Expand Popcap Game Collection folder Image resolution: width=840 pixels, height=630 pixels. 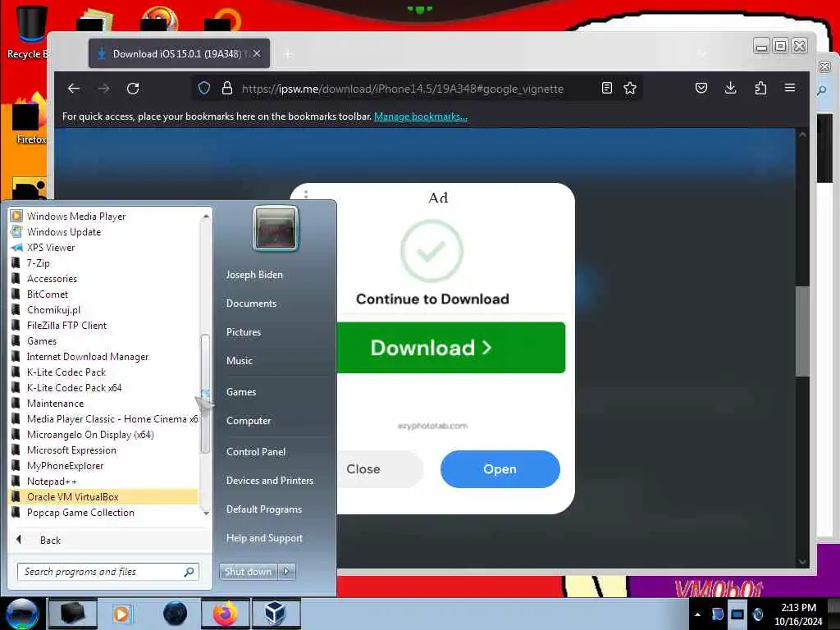click(81, 513)
